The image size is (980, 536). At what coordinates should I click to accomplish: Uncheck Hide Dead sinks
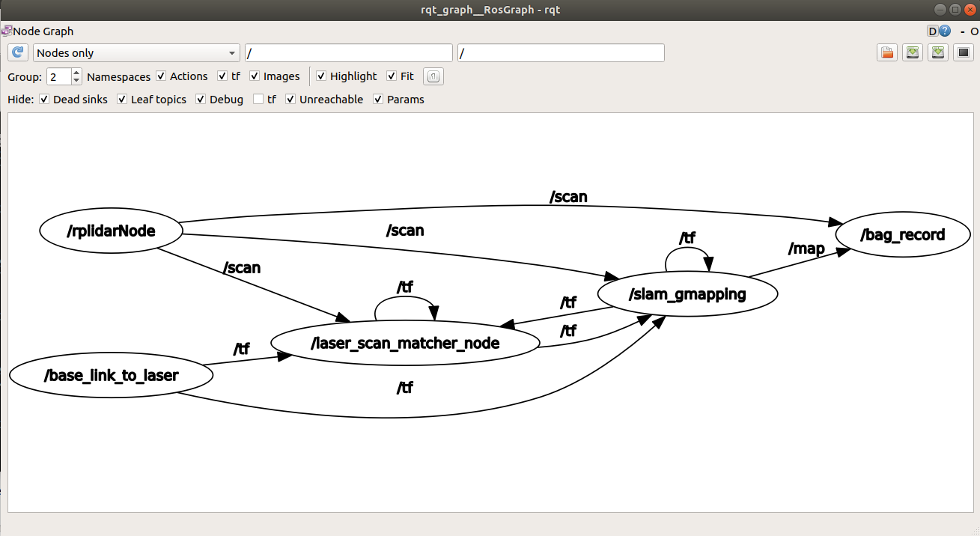[x=44, y=100]
